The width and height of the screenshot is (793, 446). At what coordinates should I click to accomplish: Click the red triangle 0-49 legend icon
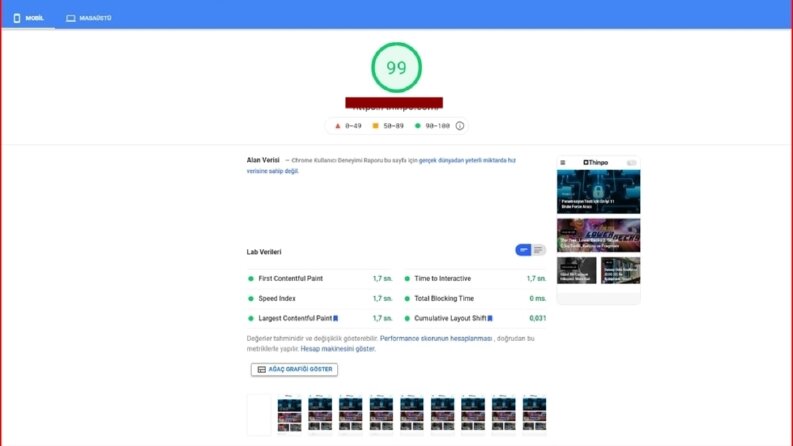pyautogui.click(x=338, y=126)
